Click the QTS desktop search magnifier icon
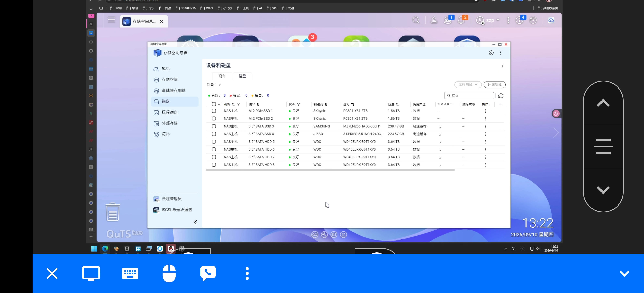The image size is (644, 293). pos(416,20)
